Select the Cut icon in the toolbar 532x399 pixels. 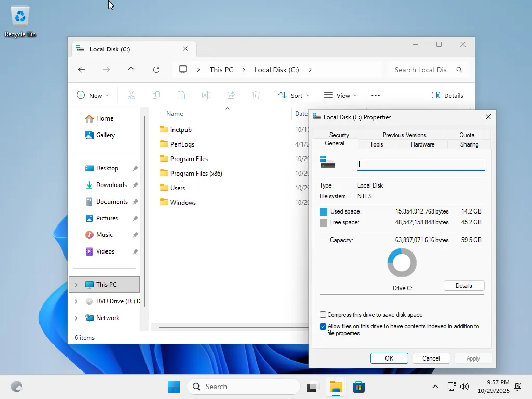pyautogui.click(x=131, y=95)
